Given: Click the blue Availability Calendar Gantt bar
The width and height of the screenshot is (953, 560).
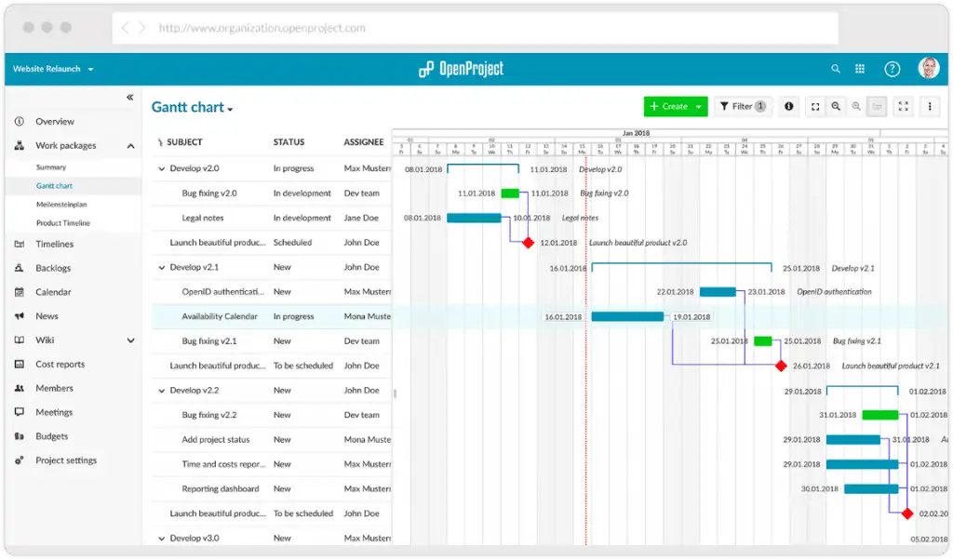Looking at the screenshot, I should coord(627,316).
